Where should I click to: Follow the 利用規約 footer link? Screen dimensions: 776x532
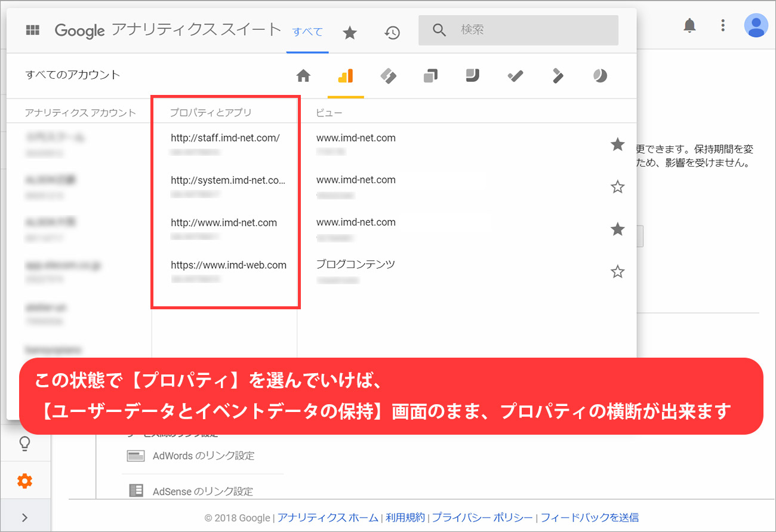tap(405, 518)
